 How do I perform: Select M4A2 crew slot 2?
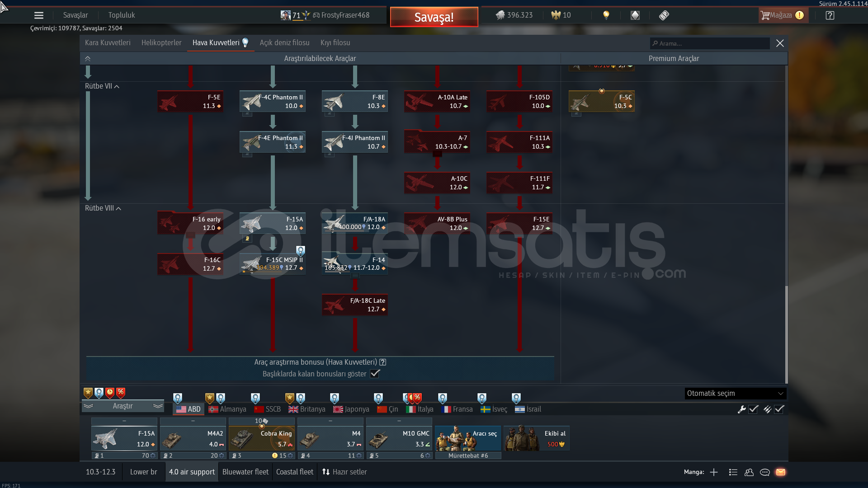click(x=193, y=439)
